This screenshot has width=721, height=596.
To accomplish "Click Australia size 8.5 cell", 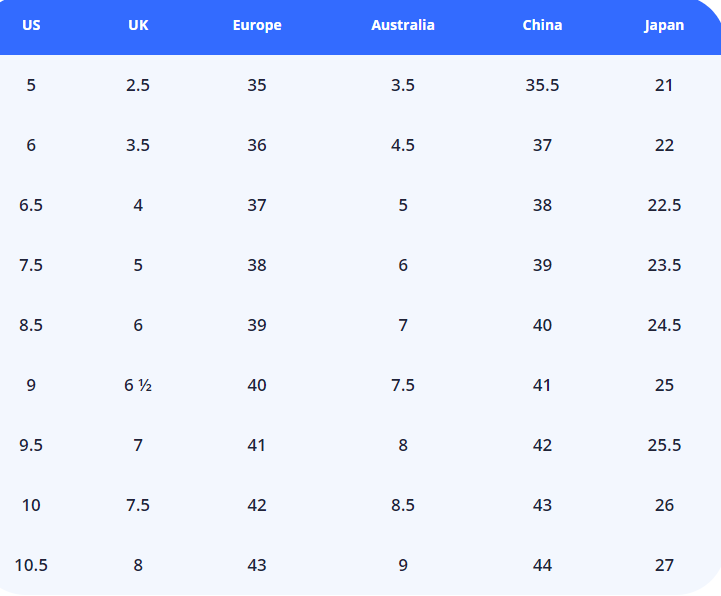I will tap(403, 505).
